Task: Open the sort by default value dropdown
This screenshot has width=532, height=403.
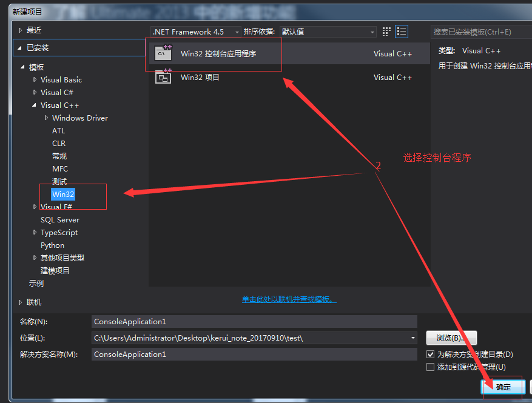Action: 328,32
